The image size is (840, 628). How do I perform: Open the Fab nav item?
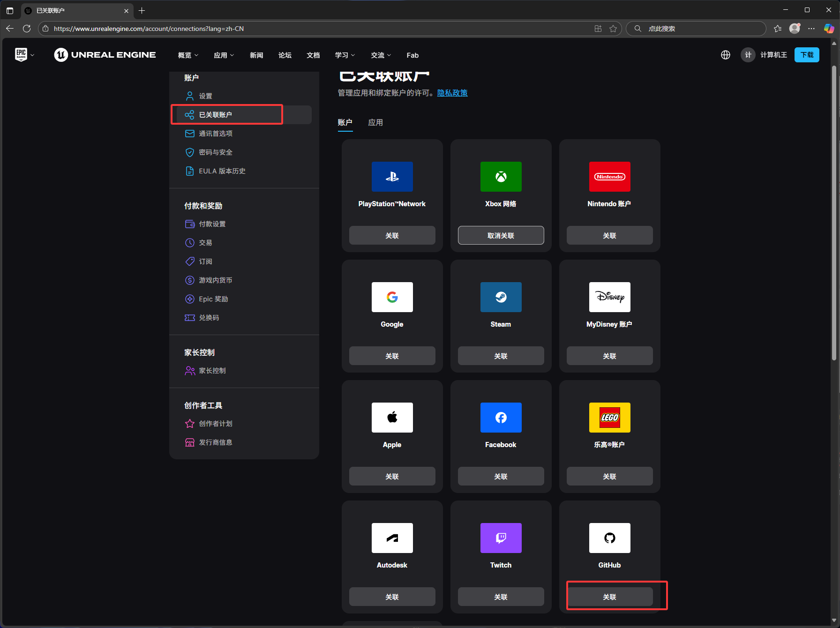pos(412,55)
